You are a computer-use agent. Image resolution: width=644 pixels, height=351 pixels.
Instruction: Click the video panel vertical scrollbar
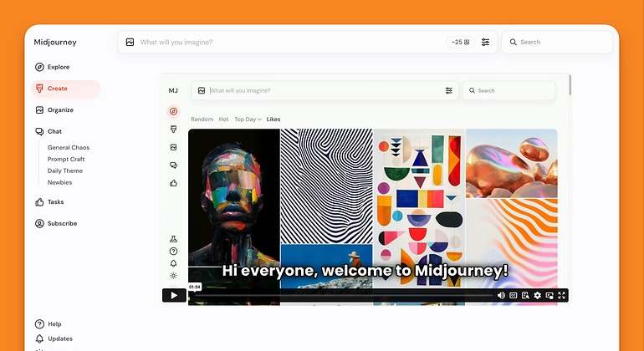(x=570, y=85)
